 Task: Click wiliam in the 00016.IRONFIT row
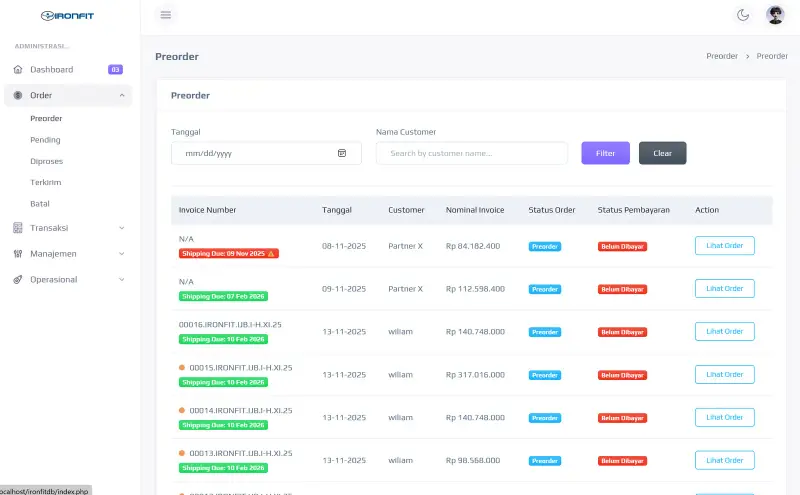401,332
